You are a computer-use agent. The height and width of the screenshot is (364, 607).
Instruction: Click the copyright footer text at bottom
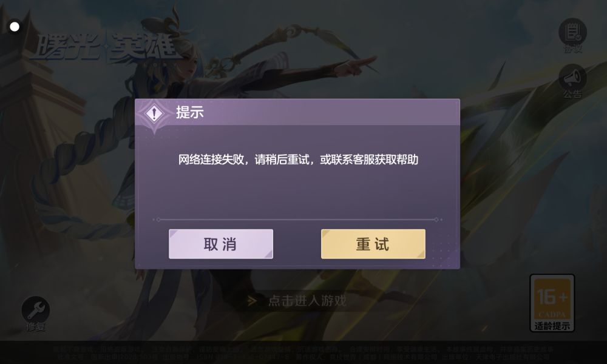(303, 353)
